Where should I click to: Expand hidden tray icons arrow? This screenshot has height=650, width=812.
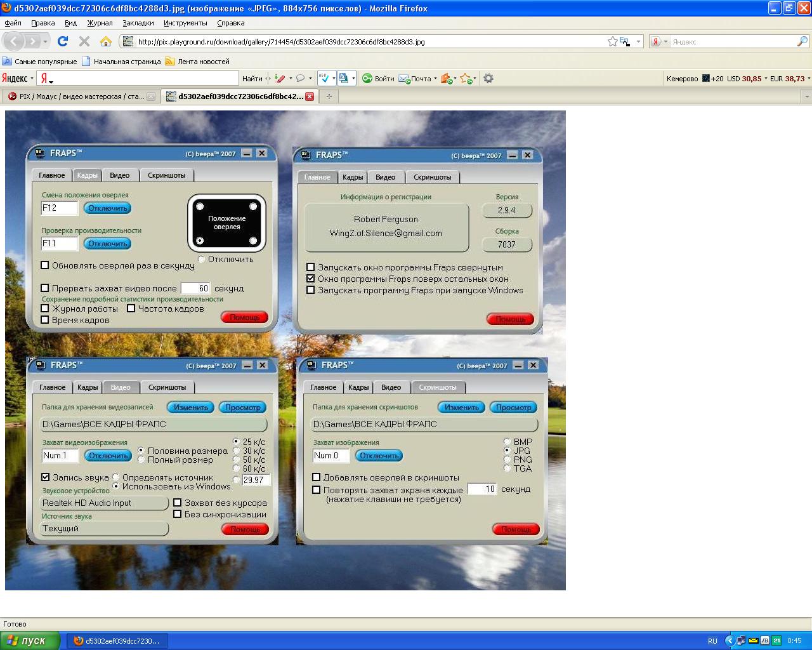[x=730, y=640]
